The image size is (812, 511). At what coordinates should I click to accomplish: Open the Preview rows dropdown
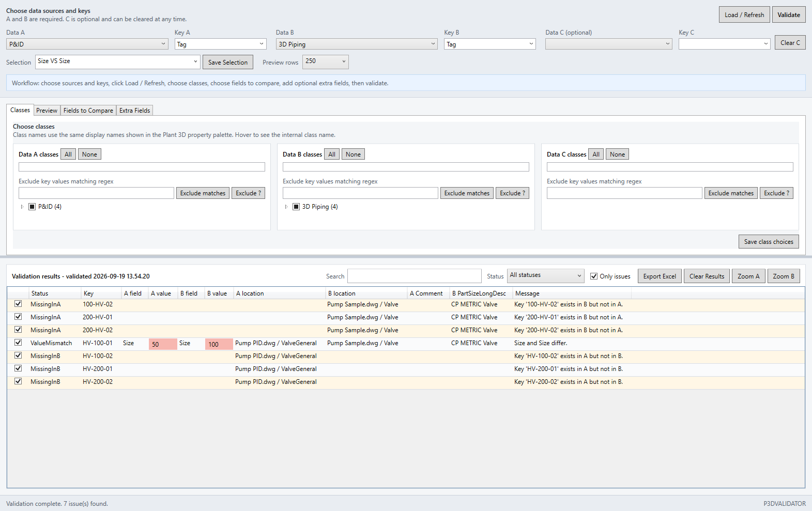tap(326, 61)
